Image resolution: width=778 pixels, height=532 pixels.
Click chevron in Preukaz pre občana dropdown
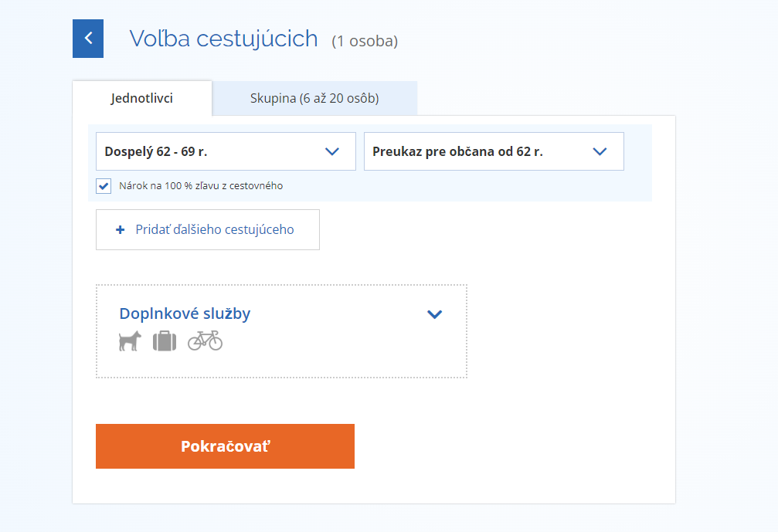click(600, 151)
